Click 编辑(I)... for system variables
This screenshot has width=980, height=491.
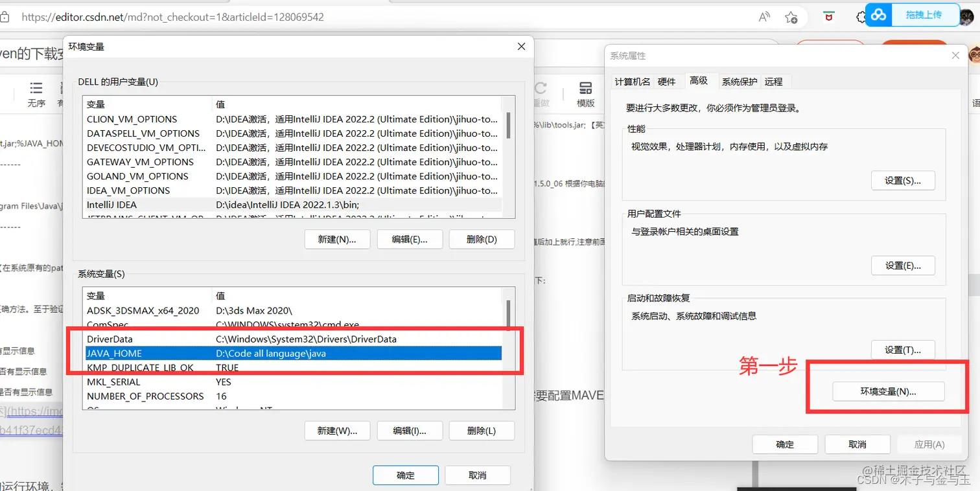[x=410, y=431]
